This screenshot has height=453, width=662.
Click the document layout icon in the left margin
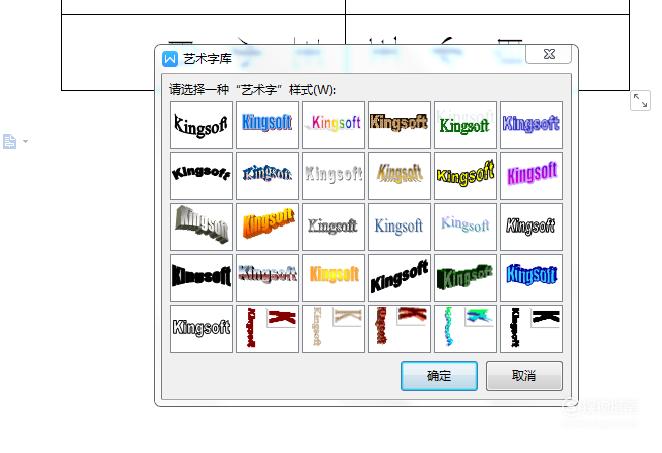(10, 141)
